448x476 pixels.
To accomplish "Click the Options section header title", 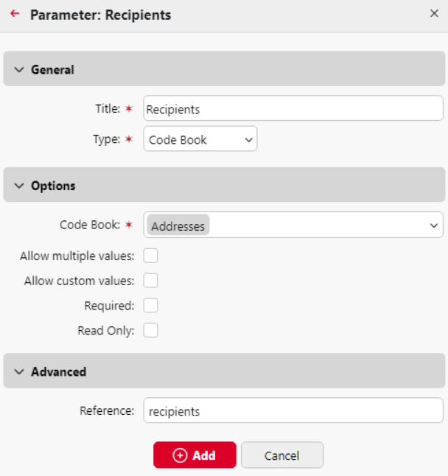I will pos(53,186).
